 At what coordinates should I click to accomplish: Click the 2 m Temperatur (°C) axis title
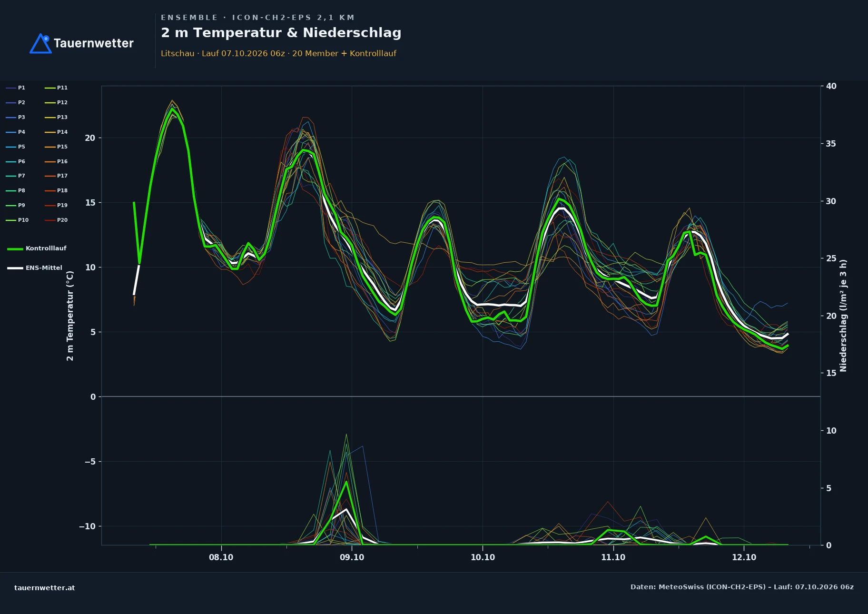(70, 316)
